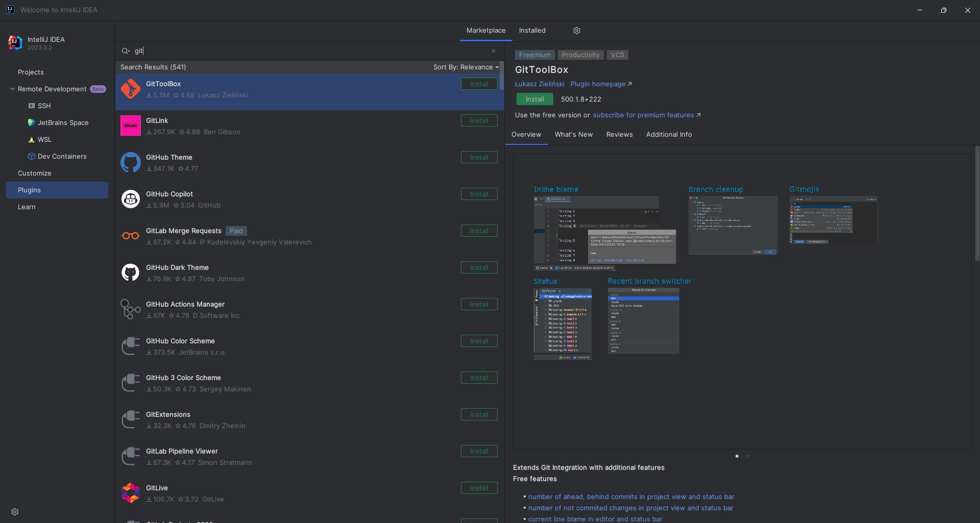Select Projects in the sidebar
The height and width of the screenshot is (523, 980).
click(31, 72)
